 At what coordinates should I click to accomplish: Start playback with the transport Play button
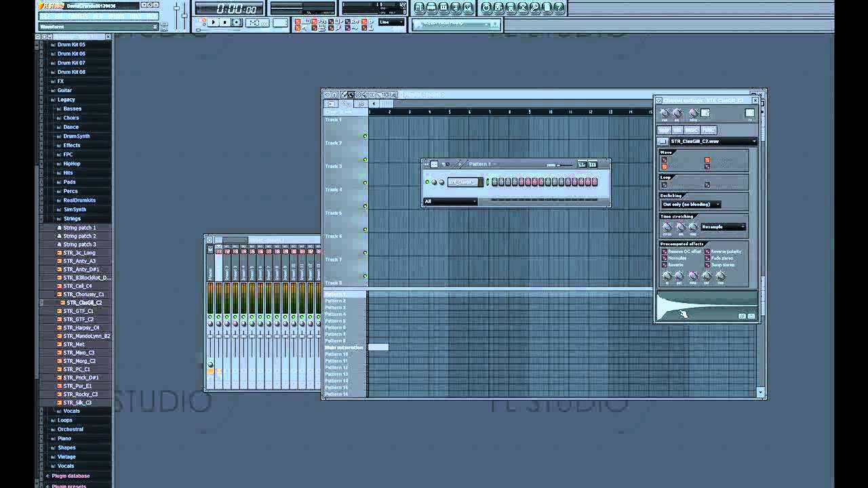click(x=213, y=22)
